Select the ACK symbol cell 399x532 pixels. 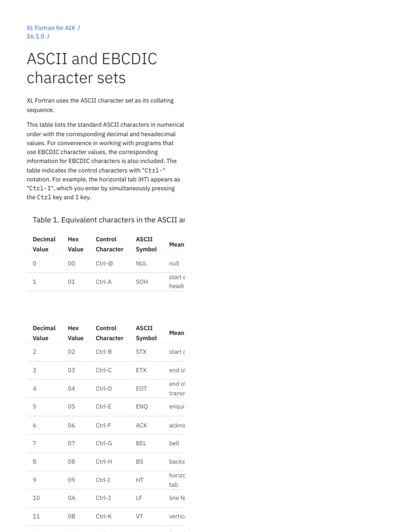pyautogui.click(x=141, y=425)
